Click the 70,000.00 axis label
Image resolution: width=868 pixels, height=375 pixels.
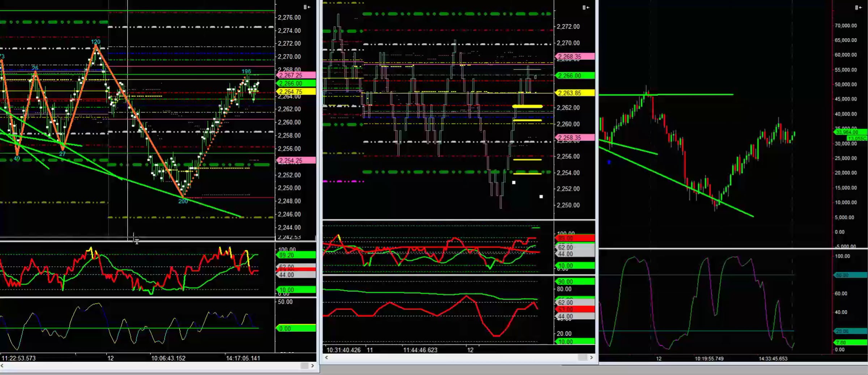846,26
